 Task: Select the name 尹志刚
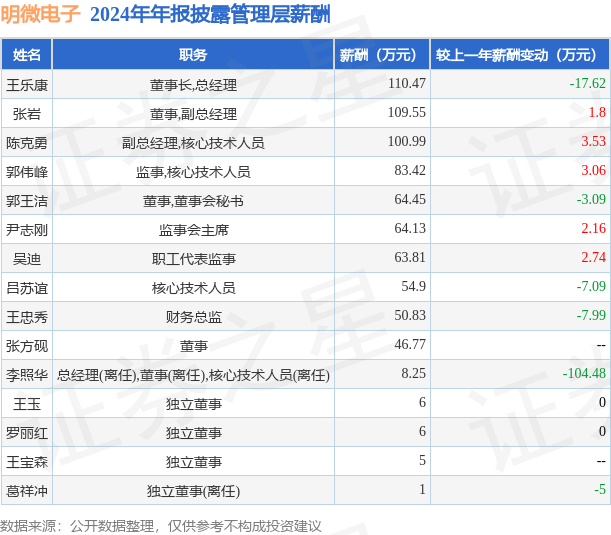[26, 230]
